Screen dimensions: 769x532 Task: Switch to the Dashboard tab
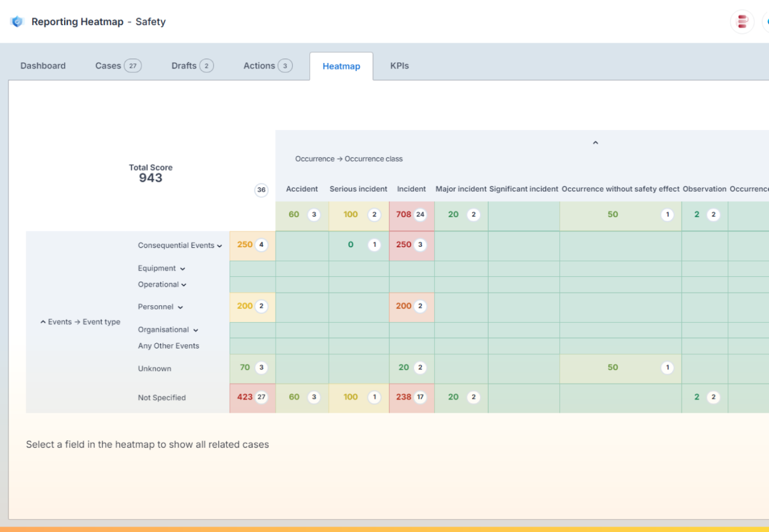pyautogui.click(x=43, y=65)
